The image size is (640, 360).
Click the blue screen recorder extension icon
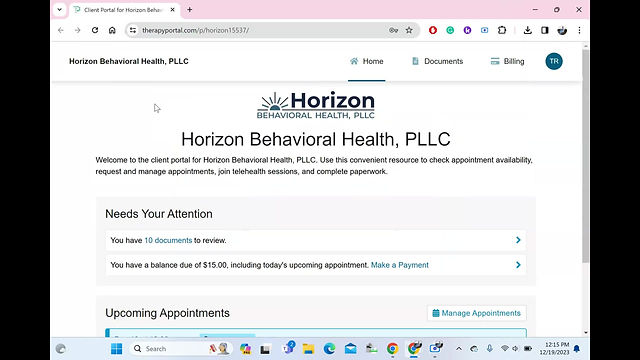484,30
